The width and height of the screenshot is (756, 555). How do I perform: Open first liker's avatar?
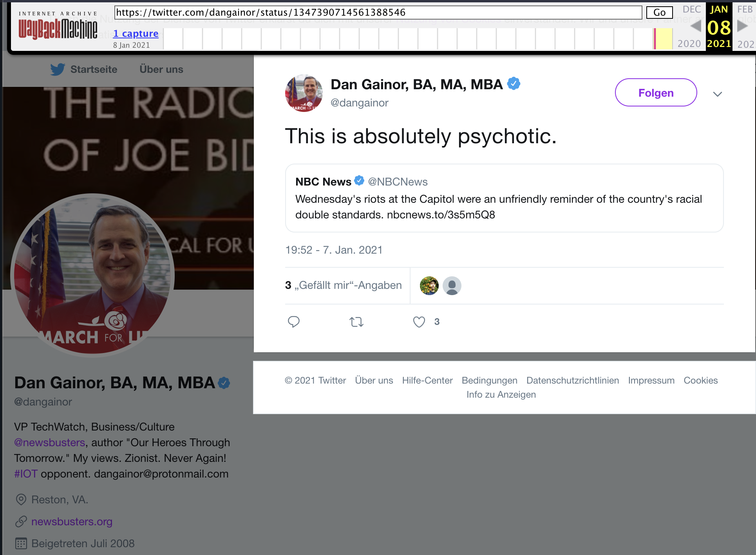coord(429,286)
